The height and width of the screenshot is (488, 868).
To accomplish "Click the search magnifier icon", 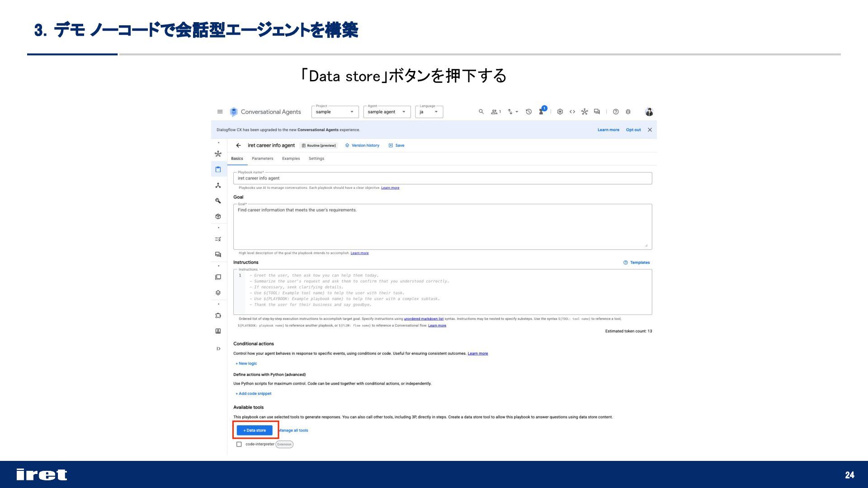I will point(481,112).
